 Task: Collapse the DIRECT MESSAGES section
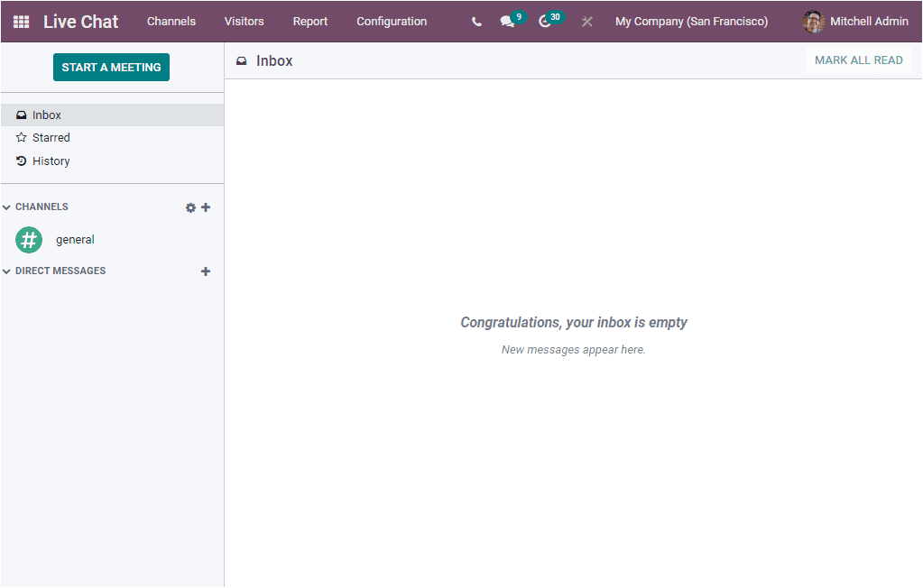[7, 271]
